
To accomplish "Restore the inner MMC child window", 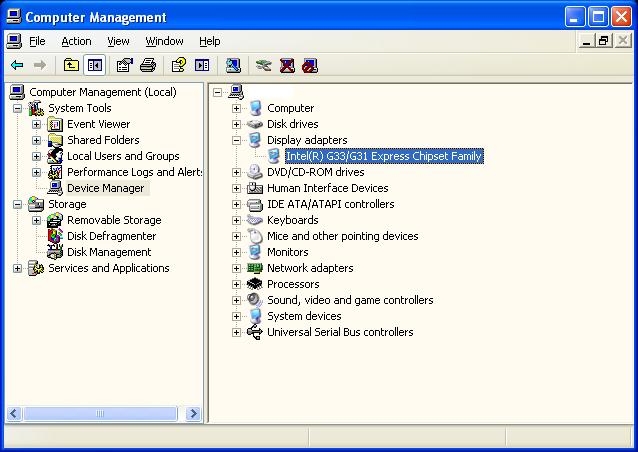I will 604,41.
